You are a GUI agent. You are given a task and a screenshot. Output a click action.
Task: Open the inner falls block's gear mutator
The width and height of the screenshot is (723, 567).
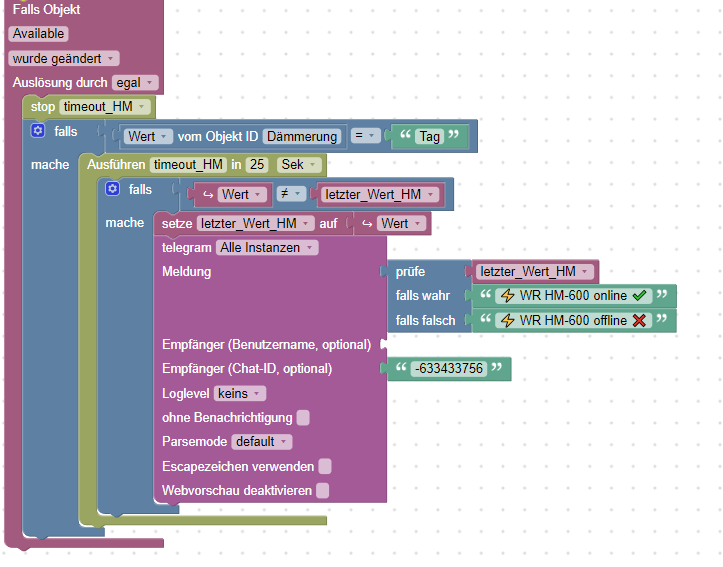(x=113, y=189)
